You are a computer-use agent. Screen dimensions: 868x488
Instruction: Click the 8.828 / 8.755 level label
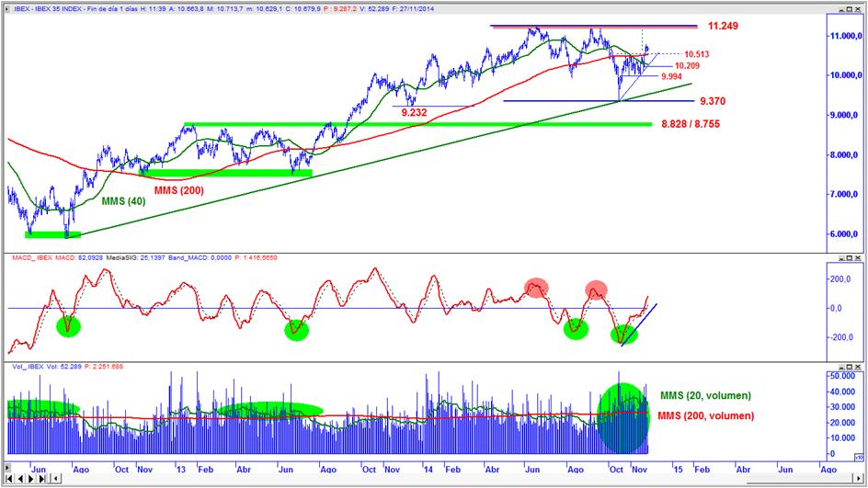click(x=691, y=124)
